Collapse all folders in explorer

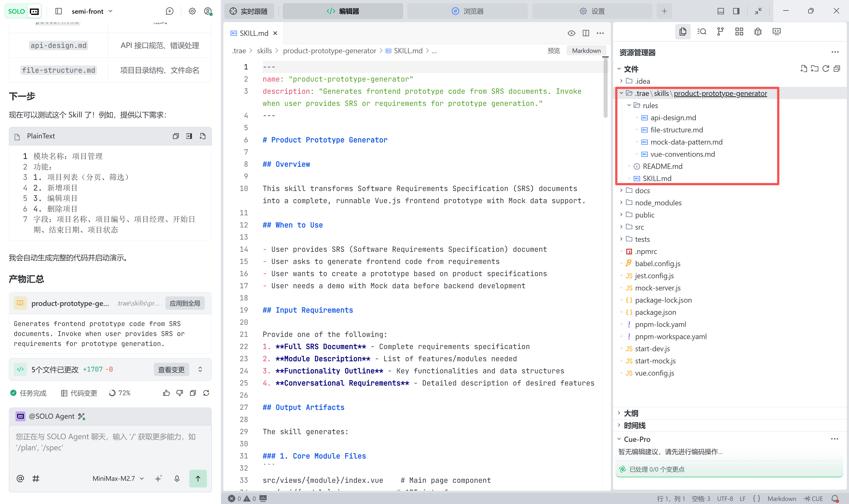click(837, 69)
